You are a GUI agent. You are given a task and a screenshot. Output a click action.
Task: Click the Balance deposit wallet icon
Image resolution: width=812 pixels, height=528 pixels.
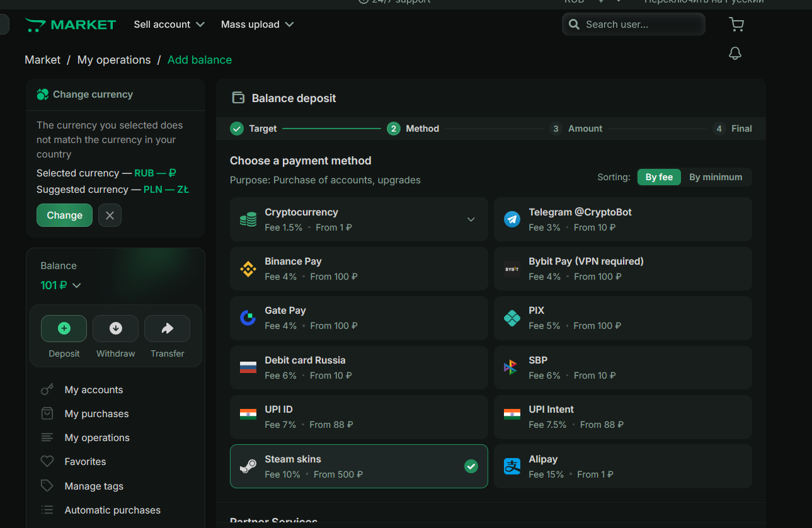pos(238,98)
